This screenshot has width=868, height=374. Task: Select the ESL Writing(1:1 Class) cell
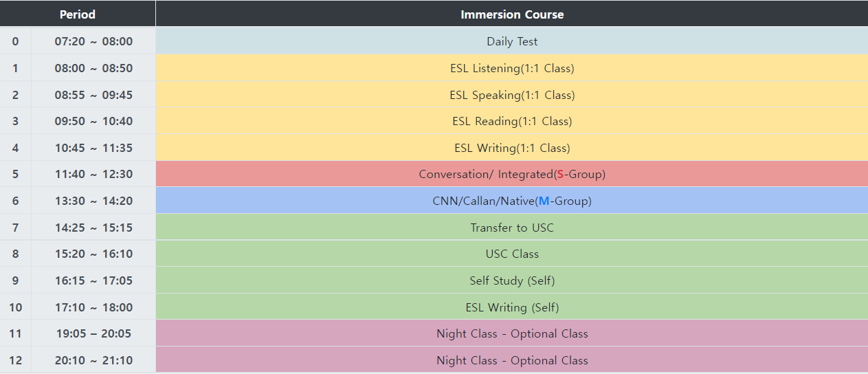pyautogui.click(x=512, y=148)
